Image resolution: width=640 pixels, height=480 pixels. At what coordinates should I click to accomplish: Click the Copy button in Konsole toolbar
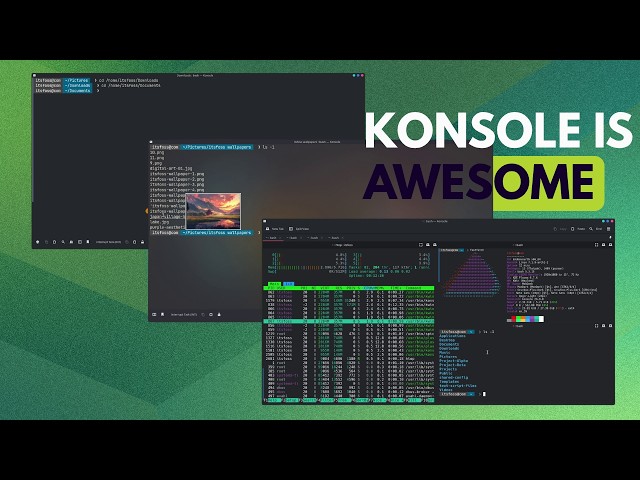[x=560, y=229]
